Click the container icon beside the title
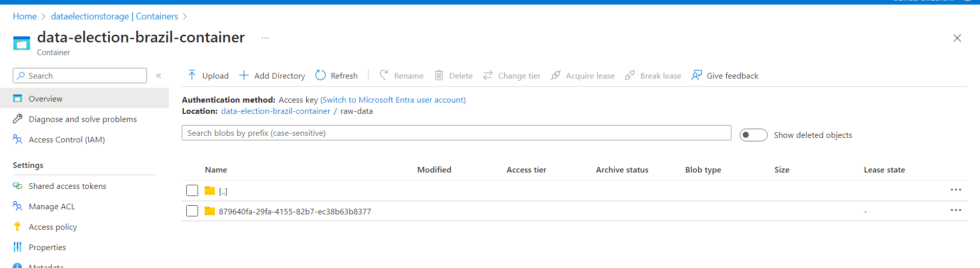Screen dimensions: 980x268 (x=21, y=43)
